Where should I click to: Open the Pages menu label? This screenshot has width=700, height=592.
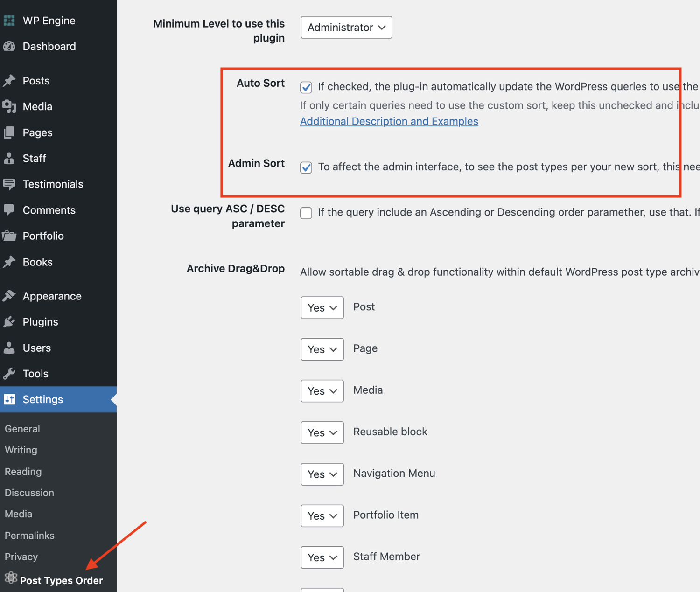(38, 133)
